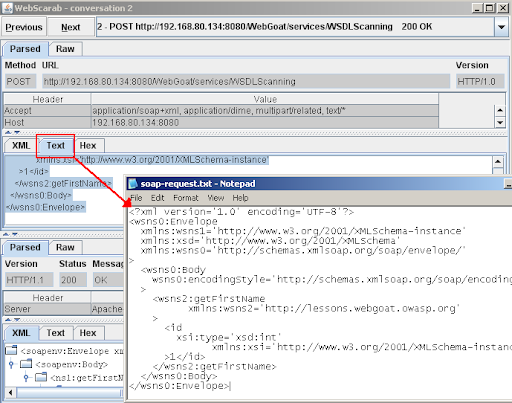Image resolution: width=512 pixels, height=403 pixels.
Task: Click the request Method field POST
Action: (20, 81)
